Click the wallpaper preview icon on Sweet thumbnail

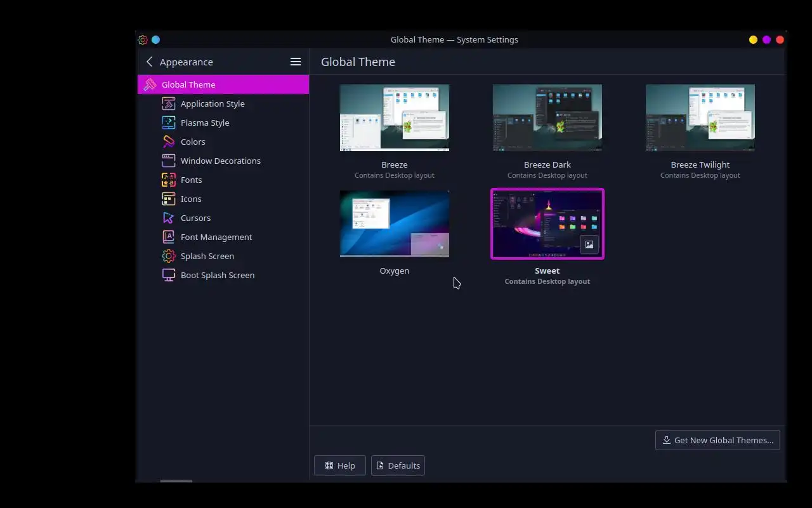pos(589,244)
